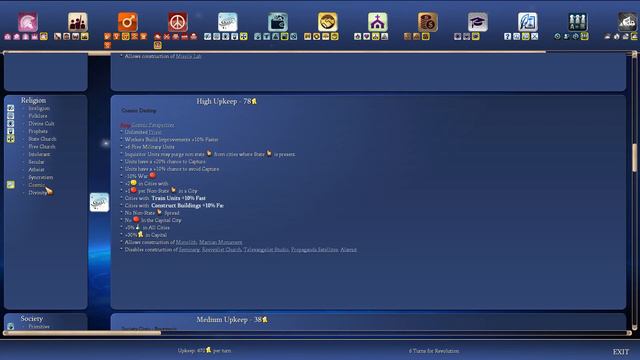This screenshot has height=360, width=640.
Task: Open the quill and paper civic category
Action: 527,22
